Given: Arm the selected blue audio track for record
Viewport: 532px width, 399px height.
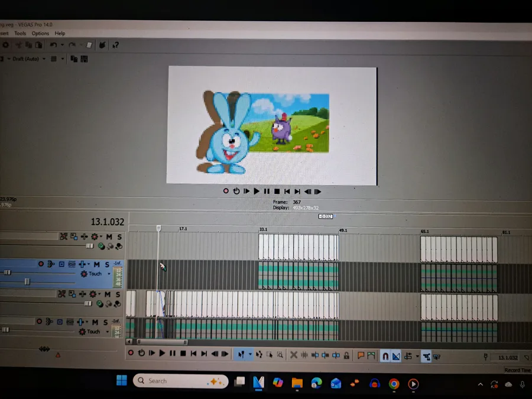Looking at the screenshot, I should pos(41,264).
